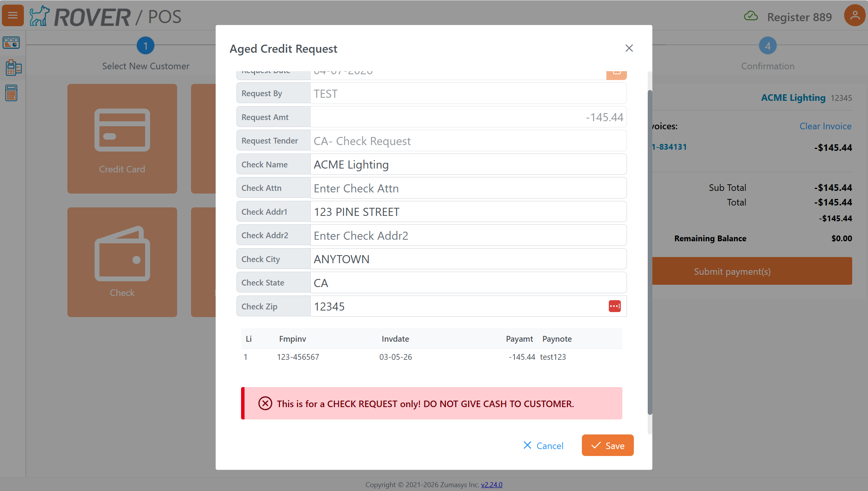868x491 pixels.
Task: Cancel the aged credit request
Action: (543, 446)
